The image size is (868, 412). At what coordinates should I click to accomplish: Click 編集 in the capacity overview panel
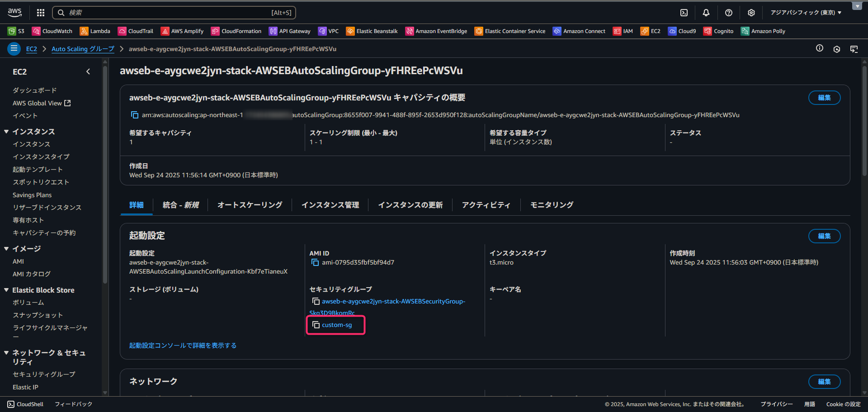825,98
